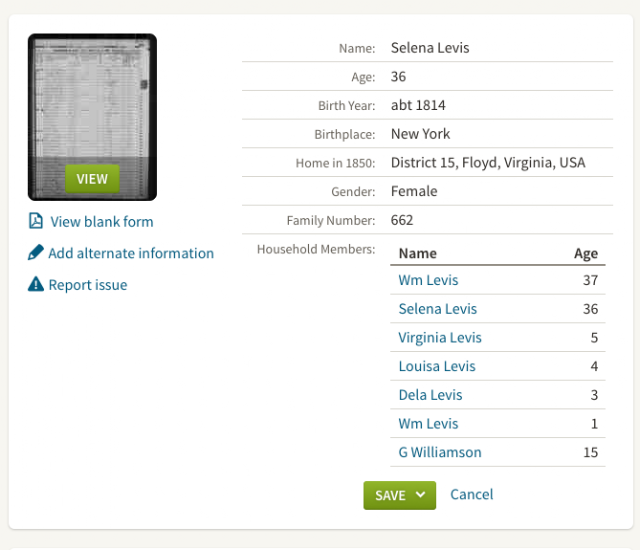Click the green SAVE button

pos(399,495)
